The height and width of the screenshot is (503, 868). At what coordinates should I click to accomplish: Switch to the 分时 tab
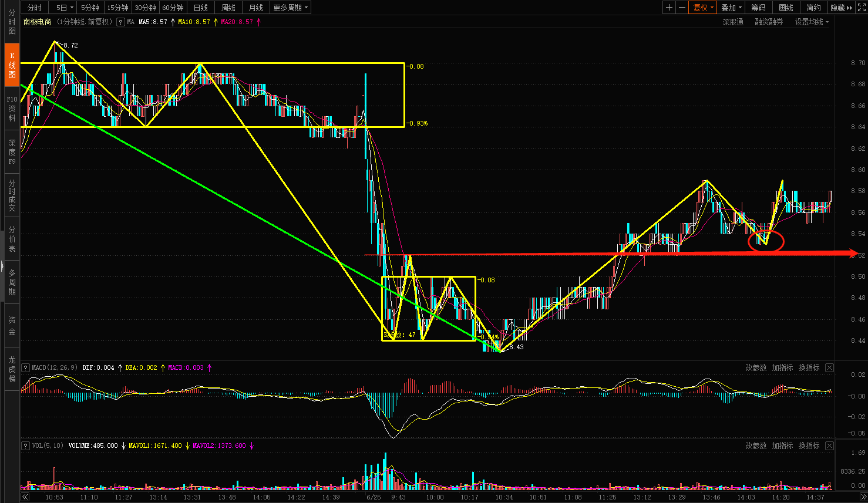(35, 8)
